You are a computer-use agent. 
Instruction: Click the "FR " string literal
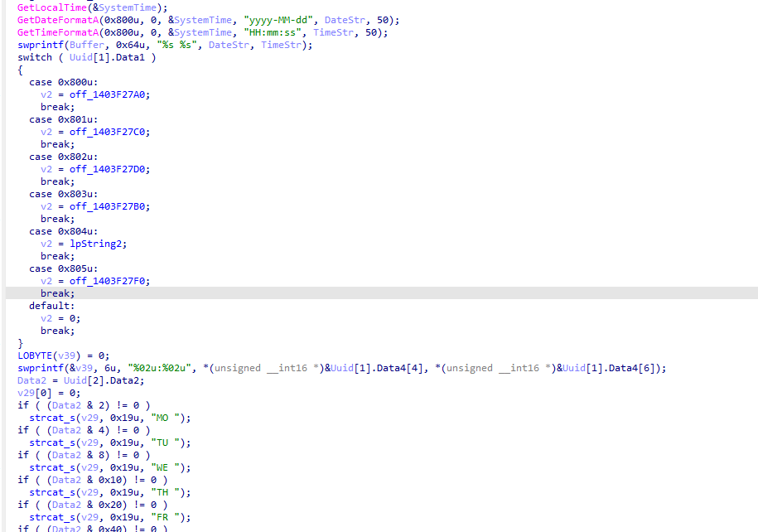coord(166,517)
